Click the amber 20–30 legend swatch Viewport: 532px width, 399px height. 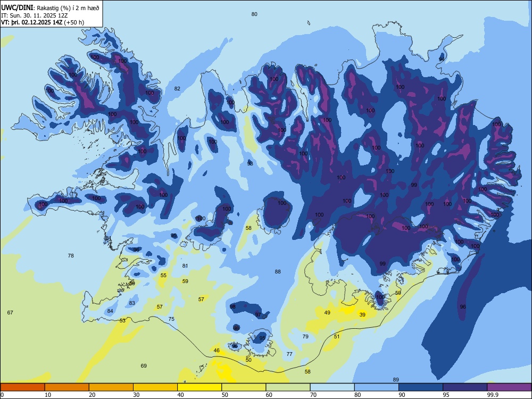click(x=111, y=387)
